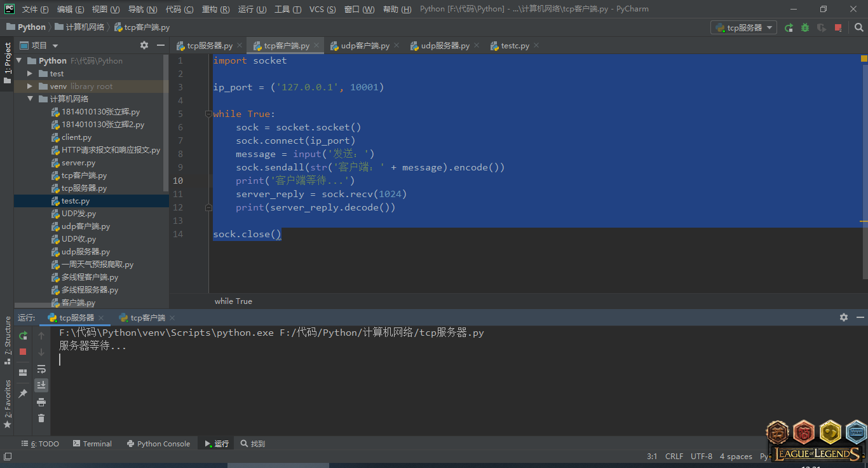
Task: Rerun tcp服务器 from the top toolbar
Action: click(x=789, y=27)
